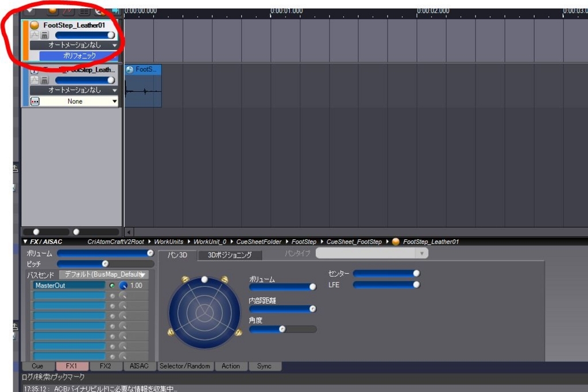Select the パン3D tab
This screenshot has width=588, height=392.
(177, 255)
